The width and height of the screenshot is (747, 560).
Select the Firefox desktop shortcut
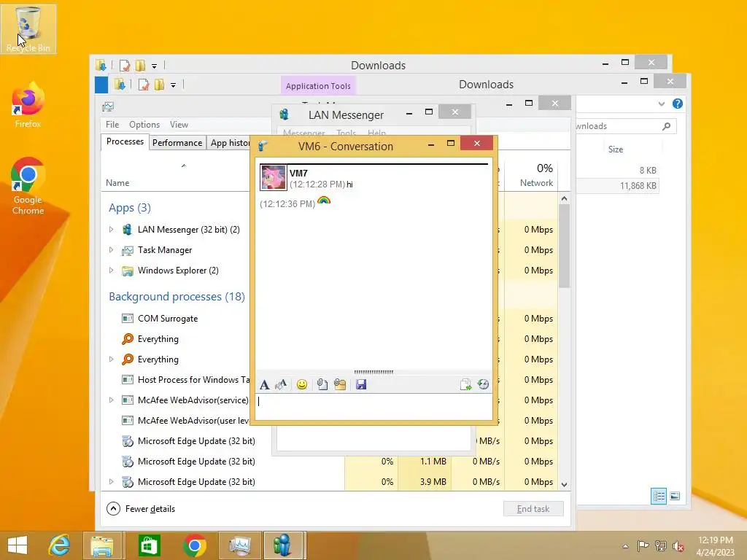[x=28, y=106]
